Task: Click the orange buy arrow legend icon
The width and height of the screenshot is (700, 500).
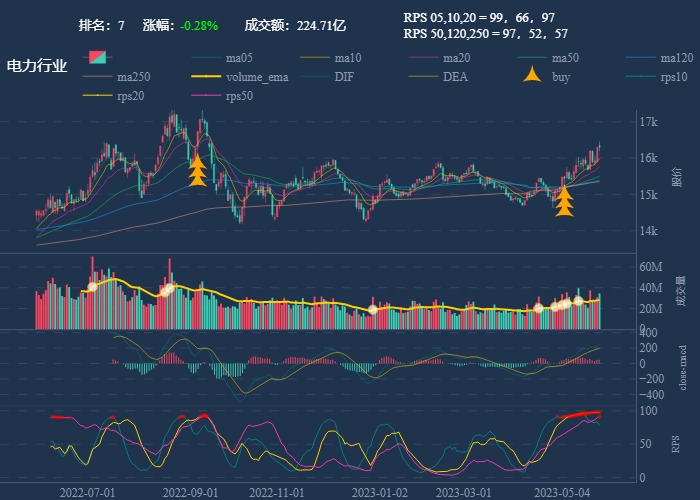Action: click(533, 76)
